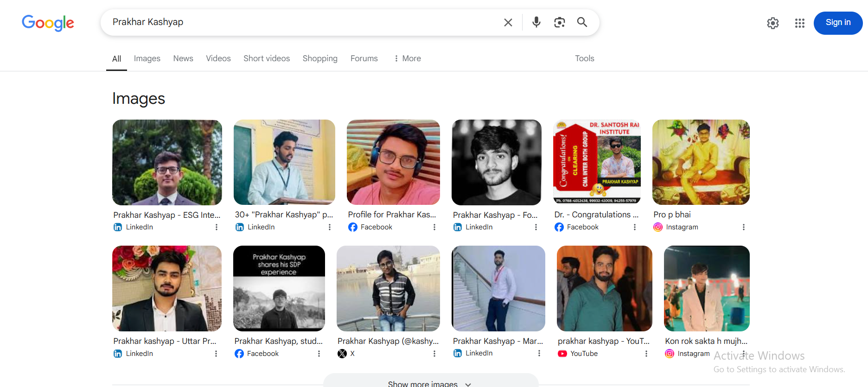The width and height of the screenshot is (868, 387).
Task: Click inside the search input field
Action: pyautogui.click(x=301, y=22)
